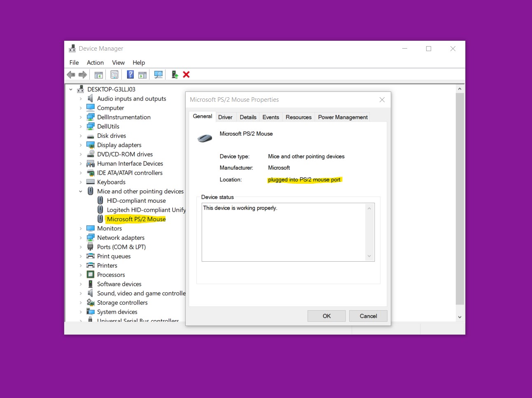Expand the Display adapters category
Screen dimensions: 532x398
[x=81, y=145]
